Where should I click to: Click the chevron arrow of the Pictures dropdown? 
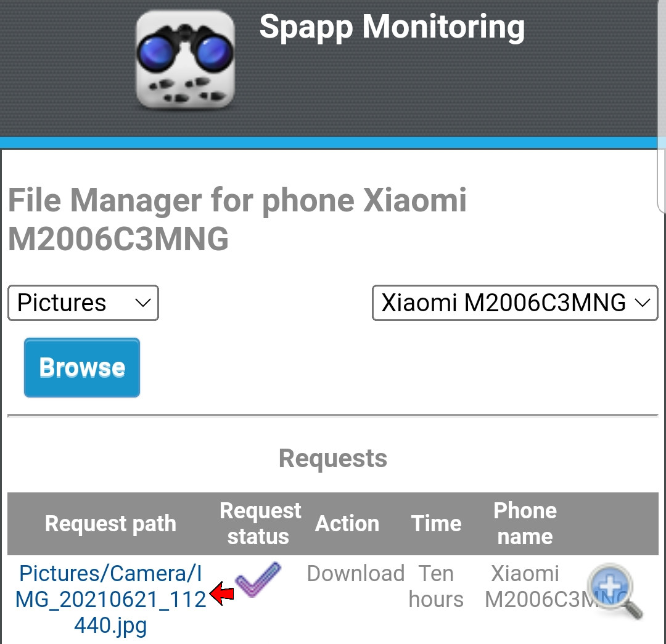click(x=142, y=303)
